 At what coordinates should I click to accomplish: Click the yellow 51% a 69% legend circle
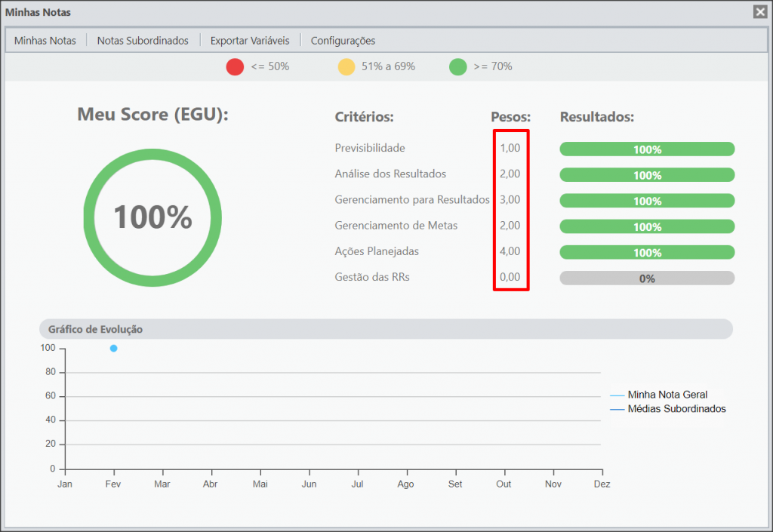tap(346, 66)
